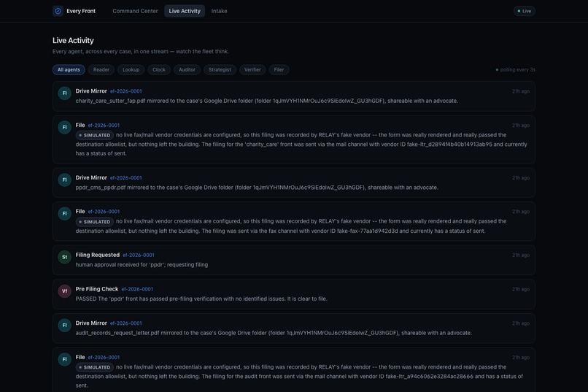Click the audit_records_request_letter.pdf mirrored message
Image resolution: width=588 pixels, height=392 pixels.
click(274, 333)
